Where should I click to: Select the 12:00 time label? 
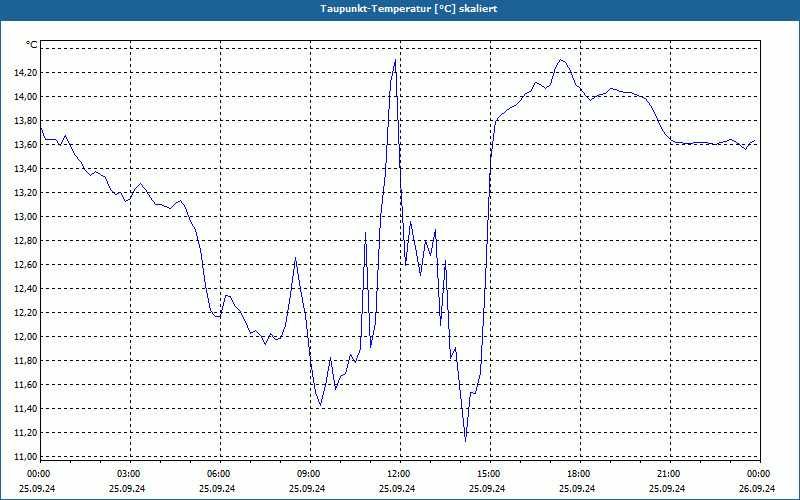(x=399, y=474)
